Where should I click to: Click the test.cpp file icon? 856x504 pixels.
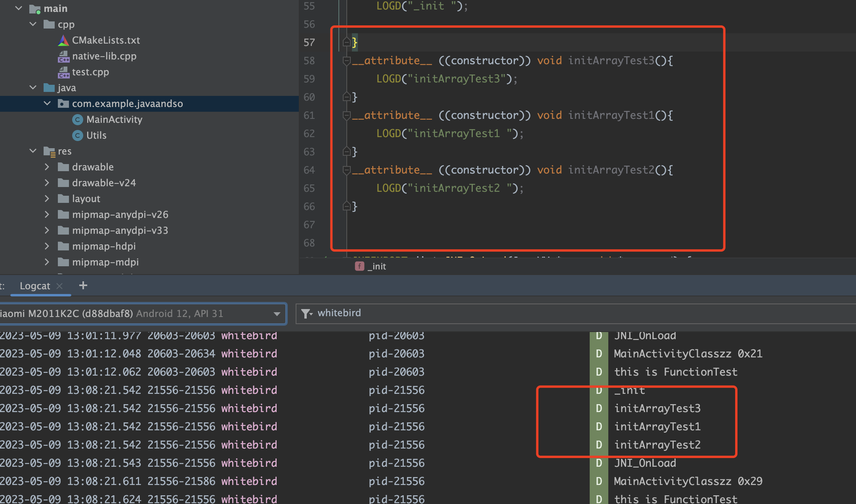coord(63,72)
